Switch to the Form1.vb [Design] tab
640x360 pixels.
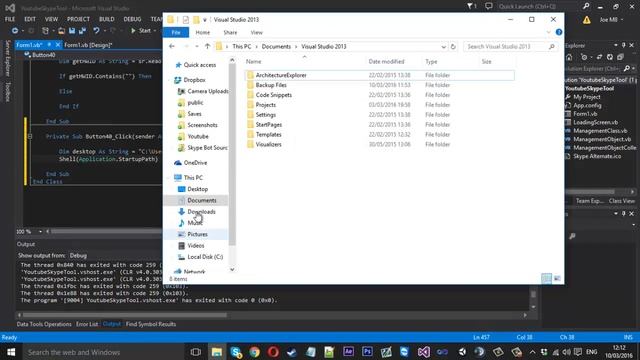pos(88,45)
